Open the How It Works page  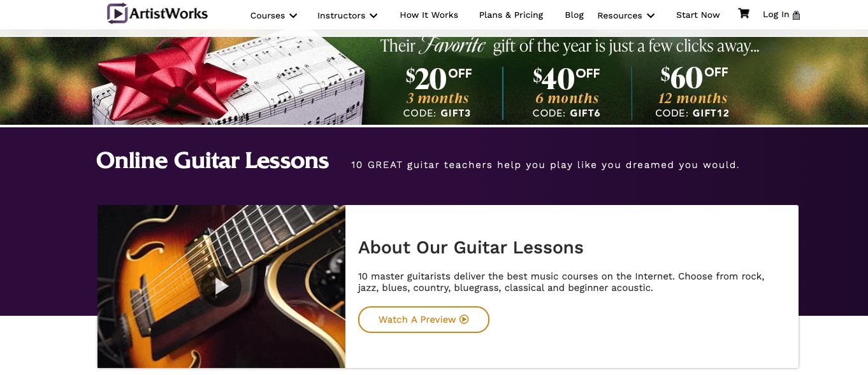(x=429, y=15)
